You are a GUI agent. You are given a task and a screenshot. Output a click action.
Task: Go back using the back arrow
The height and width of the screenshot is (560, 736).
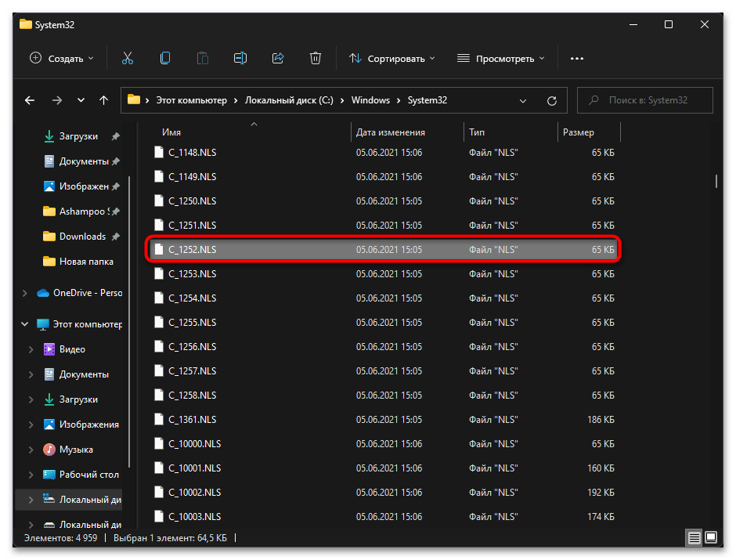[29, 100]
